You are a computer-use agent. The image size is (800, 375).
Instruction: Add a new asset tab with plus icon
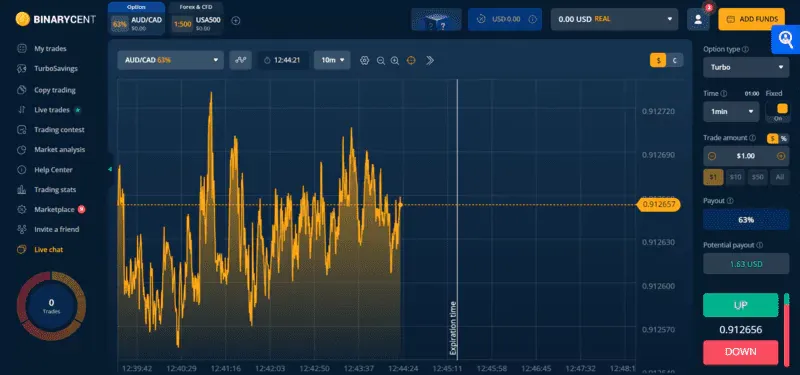pyautogui.click(x=236, y=21)
